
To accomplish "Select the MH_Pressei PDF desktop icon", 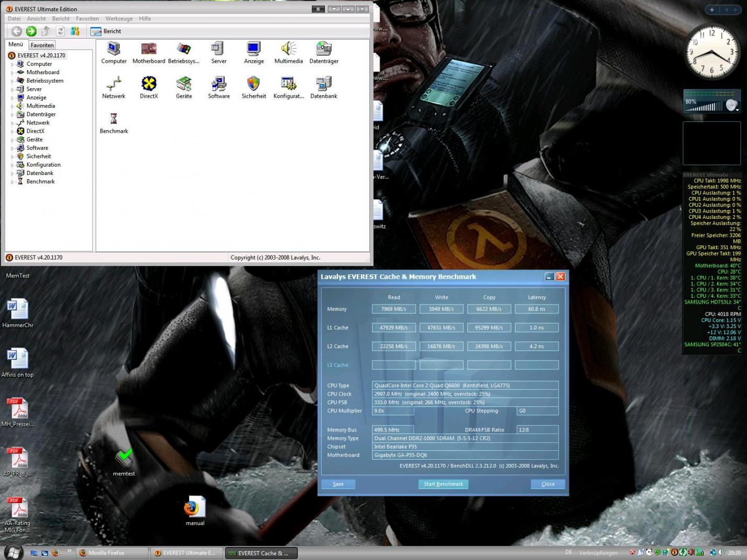I will pyautogui.click(x=18, y=412).
